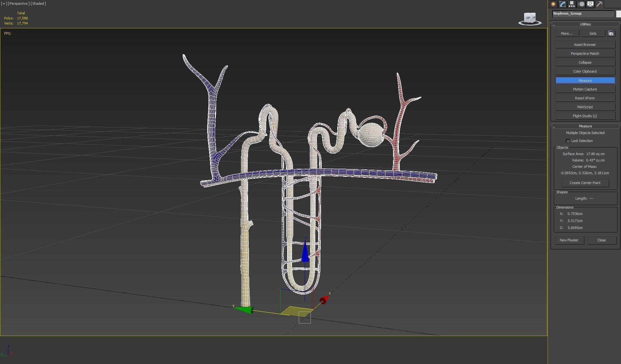The width and height of the screenshot is (621, 364).
Task: Open the Hierarchy panel tab
Action: (x=572, y=4)
